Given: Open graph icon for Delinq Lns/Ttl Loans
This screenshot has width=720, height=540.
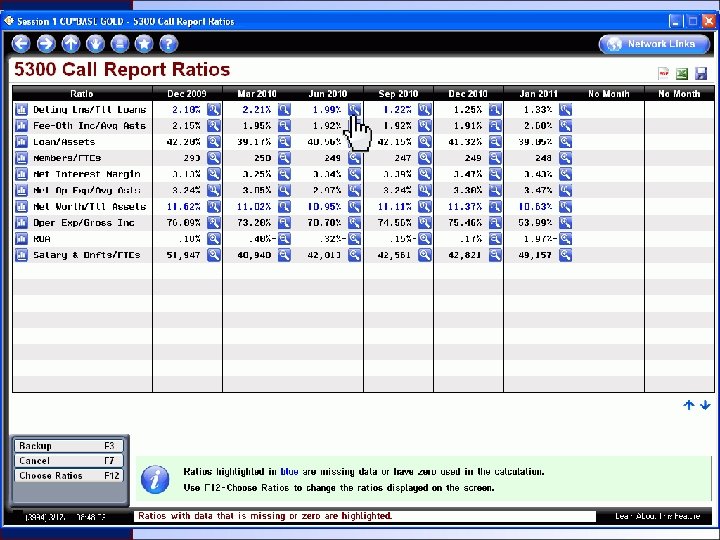Looking at the screenshot, I should coord(21,110).
